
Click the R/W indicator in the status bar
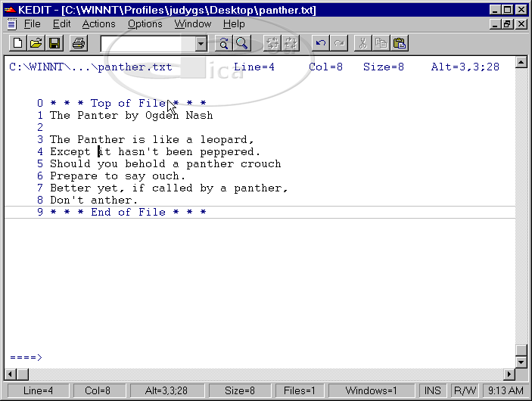tap(465, 391)
